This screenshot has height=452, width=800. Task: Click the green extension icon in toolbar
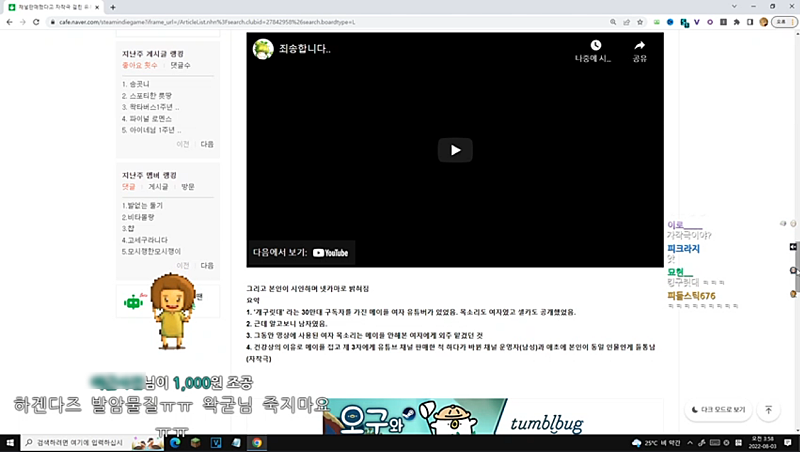657,22
